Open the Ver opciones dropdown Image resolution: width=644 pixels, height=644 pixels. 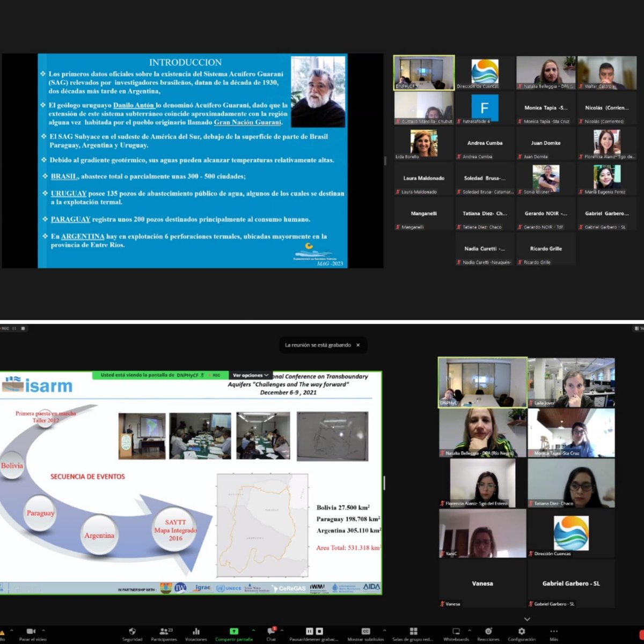251,375
